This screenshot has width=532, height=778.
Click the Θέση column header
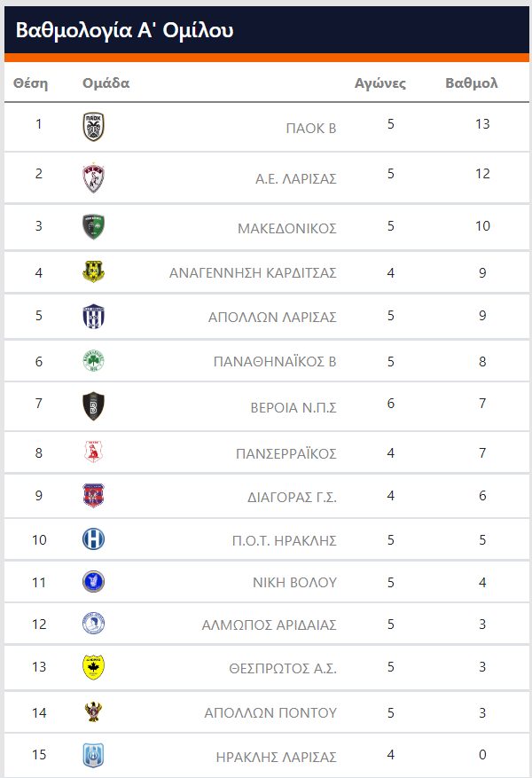click(31, 83)
